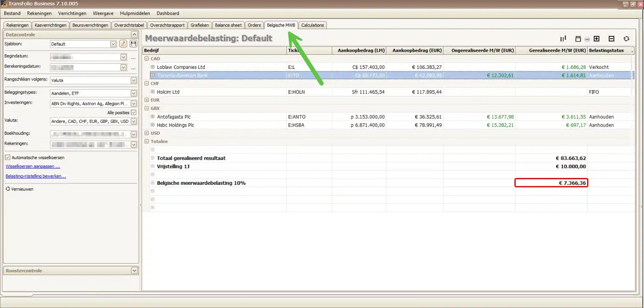Image resolution: width=644 pixels, height=308 pixels.
Task: Save the template with the floppy disk icon
Action: [x=133, y=44]
